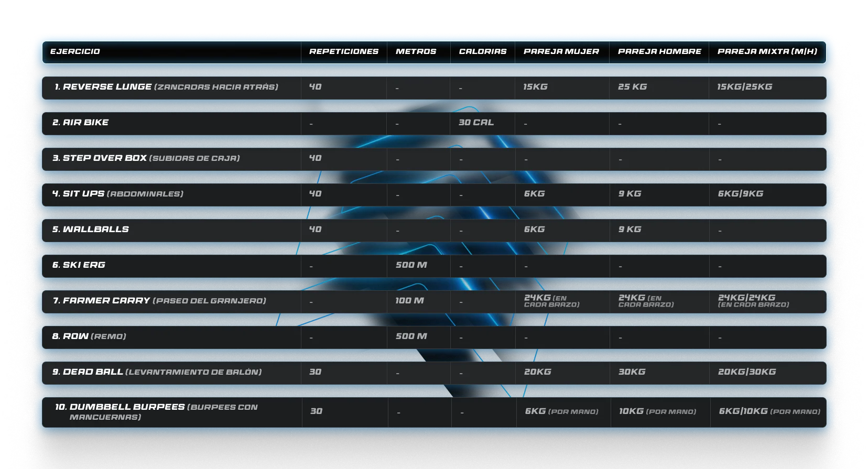Click the 6KG (por mano) value

coord(561,411)
